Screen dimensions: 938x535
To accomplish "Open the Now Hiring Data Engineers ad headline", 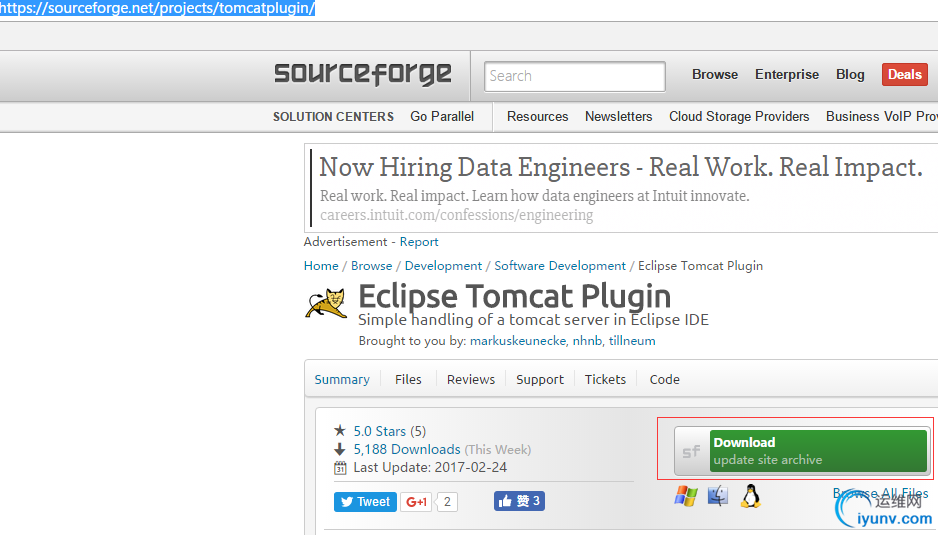I will coord(621,167).
